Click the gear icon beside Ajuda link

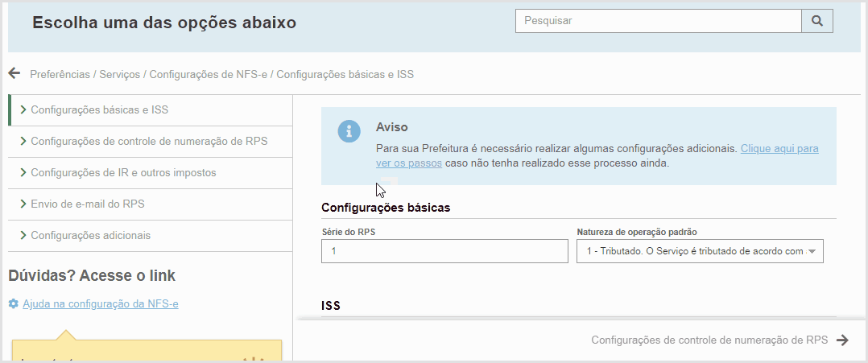point(13,303)
